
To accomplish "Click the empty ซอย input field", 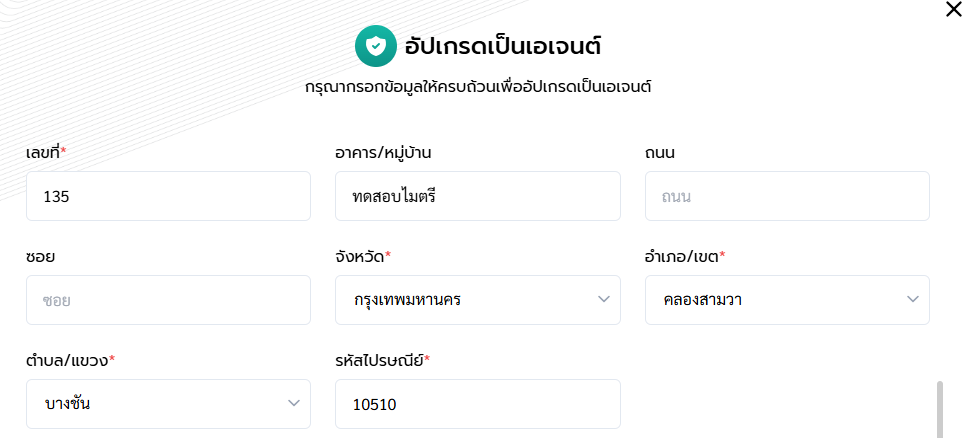I will (168, 300).
